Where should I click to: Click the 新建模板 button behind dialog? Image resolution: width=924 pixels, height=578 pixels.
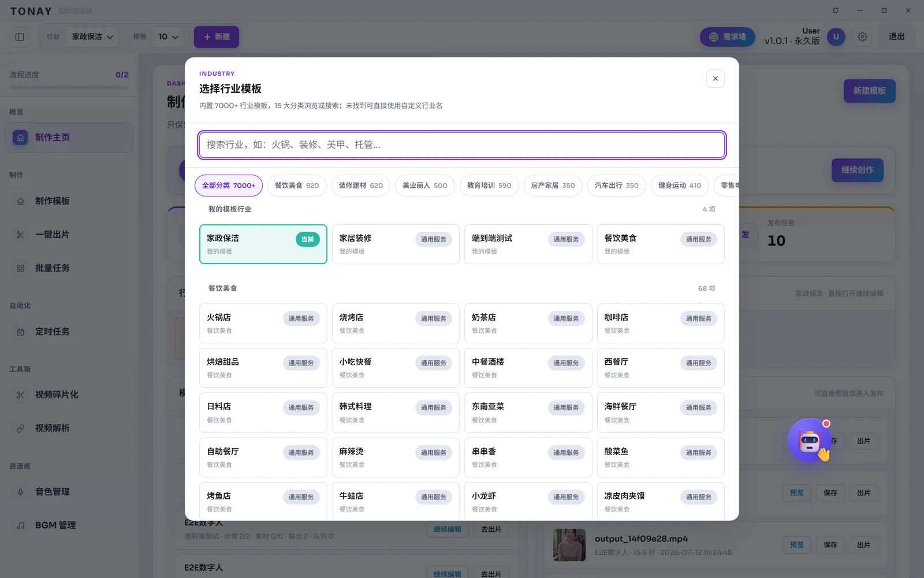(869, 91)
